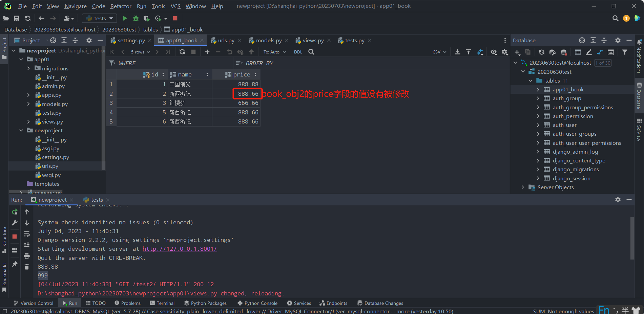The image size is (644, 314).
Task: Click the Run console vertical scrollbar
Action: click(x=632, y=238)
